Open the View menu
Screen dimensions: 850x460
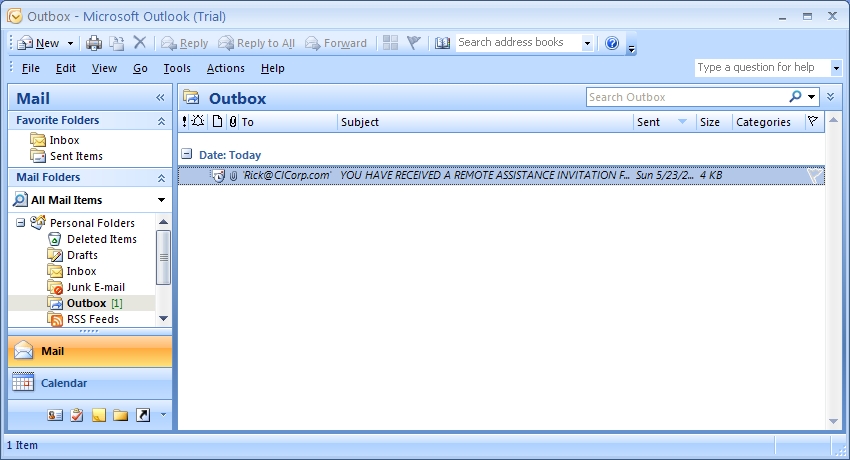[x=104, y=68]
